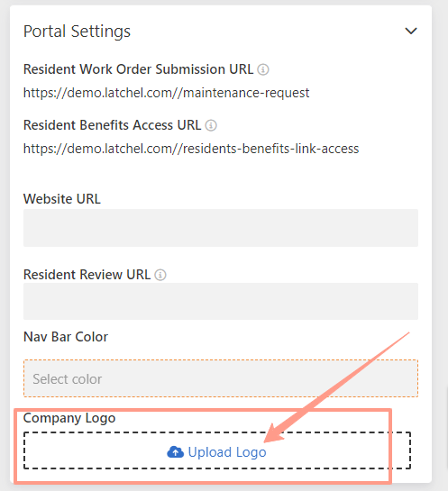Click the dashed Company Logo upload area
Image resolution: width=448 pixels, height=491 pixels.
pyautogui.click(x=217, y=450)
